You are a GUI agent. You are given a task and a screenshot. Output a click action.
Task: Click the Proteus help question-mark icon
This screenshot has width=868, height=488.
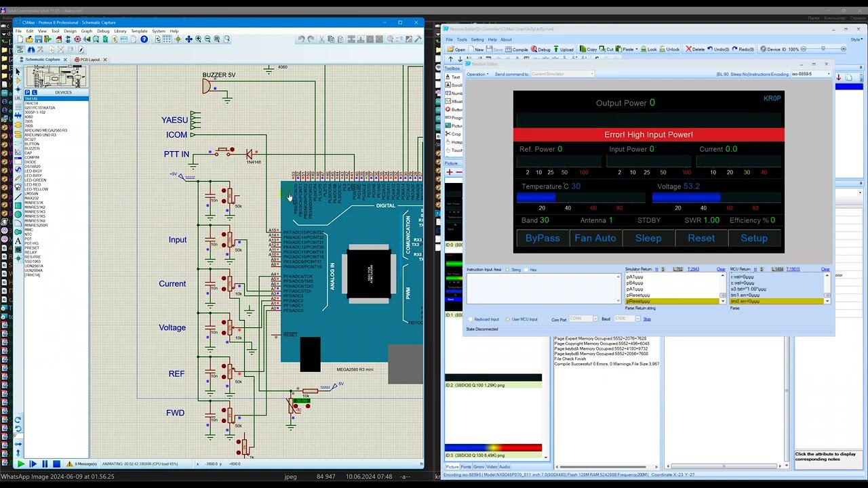click(x=144, y=39)
